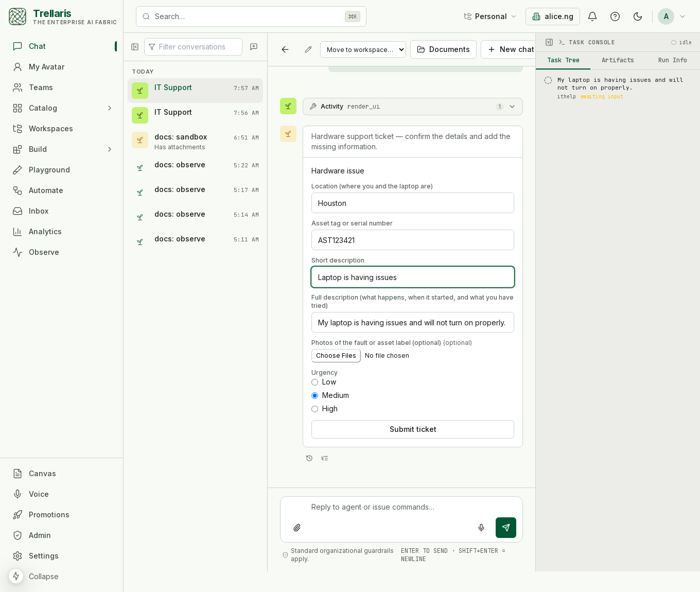Image resolution: width=700 pixels, height=592 pixels.
Task: Click the alice.ng organization button
Action: 553,16
